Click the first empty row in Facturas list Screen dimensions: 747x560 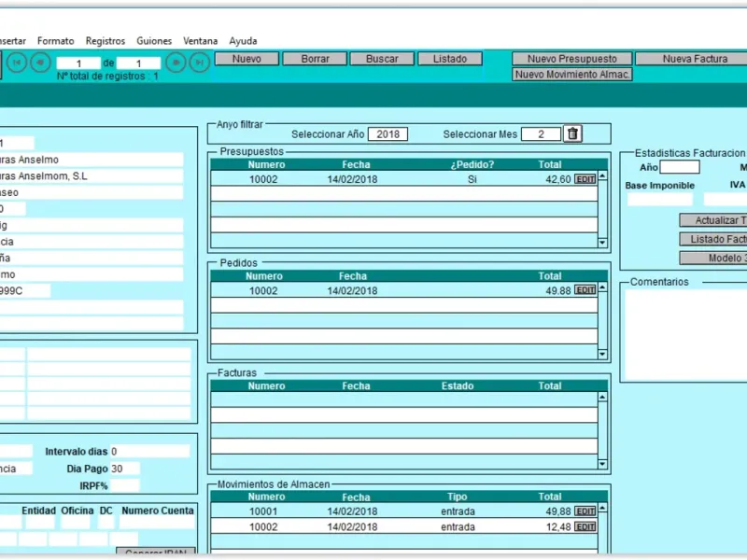(x=404, y=399)
